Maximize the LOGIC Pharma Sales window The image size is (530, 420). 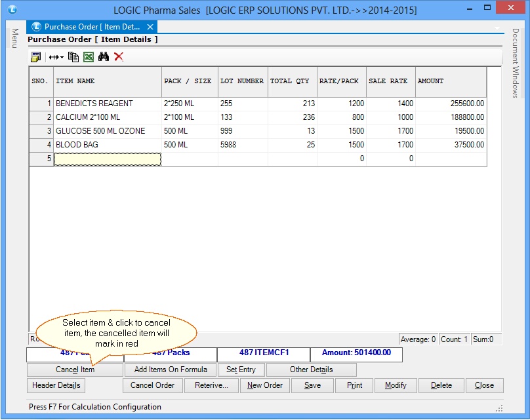coord(487,7)
